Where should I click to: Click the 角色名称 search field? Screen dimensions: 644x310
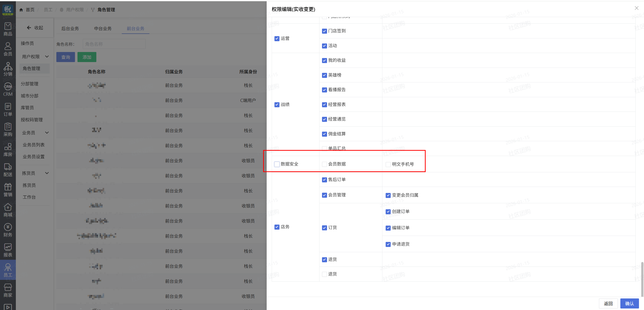coord(114,44)
